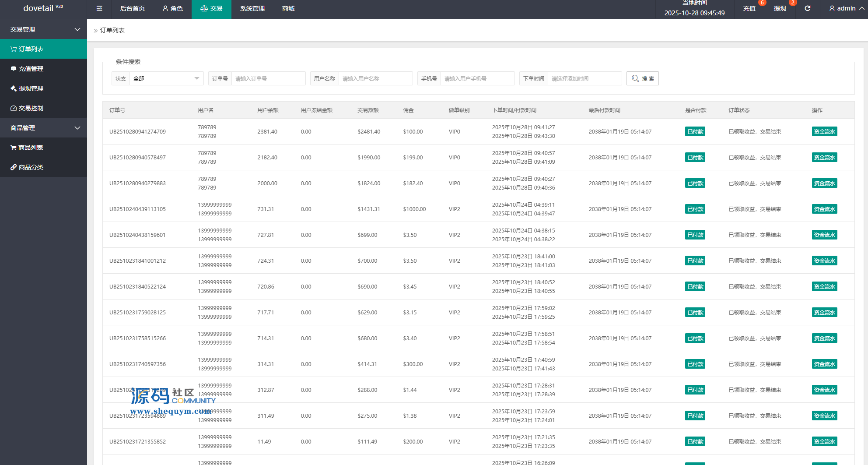The height and width of the screenshot is (465, 868).
Task: Click the 搜索 search button
Action: [x=642, y=78]
